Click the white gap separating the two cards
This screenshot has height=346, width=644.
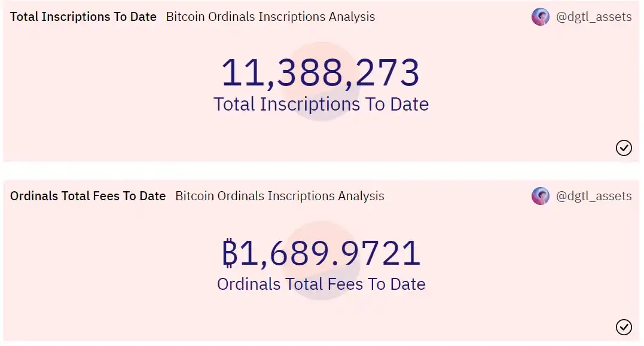tap(322, 170)
